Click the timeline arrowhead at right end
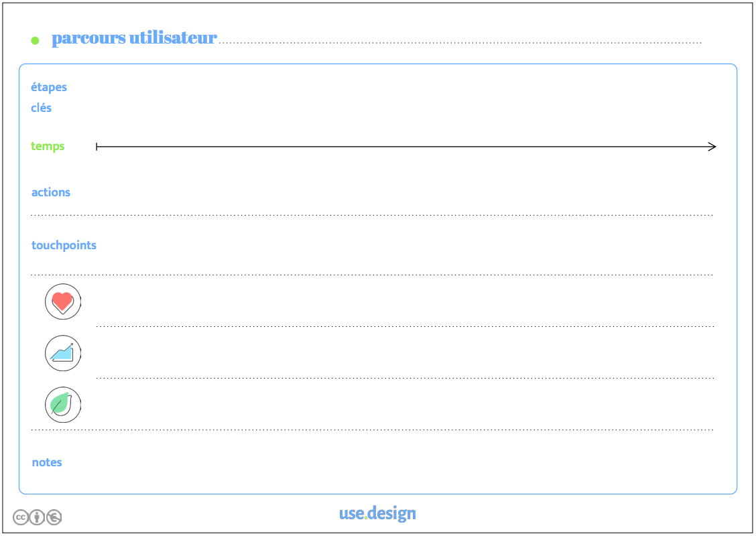The width and height of the screenshot is (756, 536). click(x=712, y=147)
